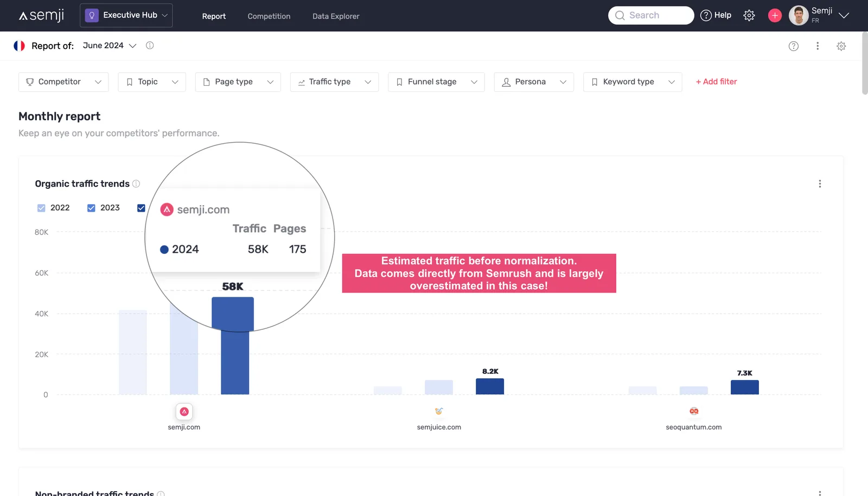Click the French flag icon
The image size is (868, 496).
coord(20,46)
